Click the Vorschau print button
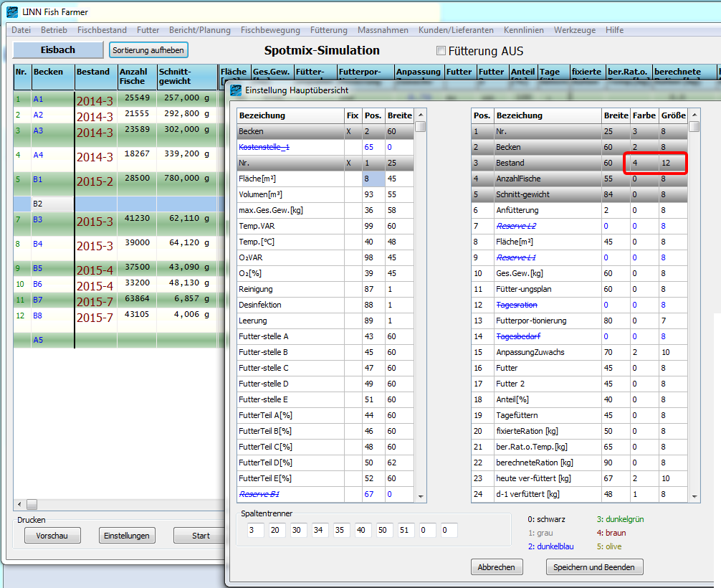 click(52, 536)
